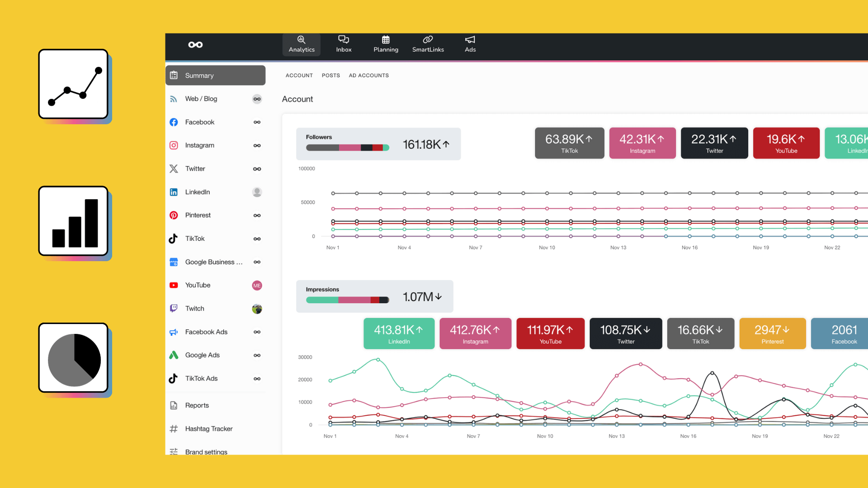Screen dimensions: 868x488
Task: Click the Followers distribution progress bar
Action: 348,148
